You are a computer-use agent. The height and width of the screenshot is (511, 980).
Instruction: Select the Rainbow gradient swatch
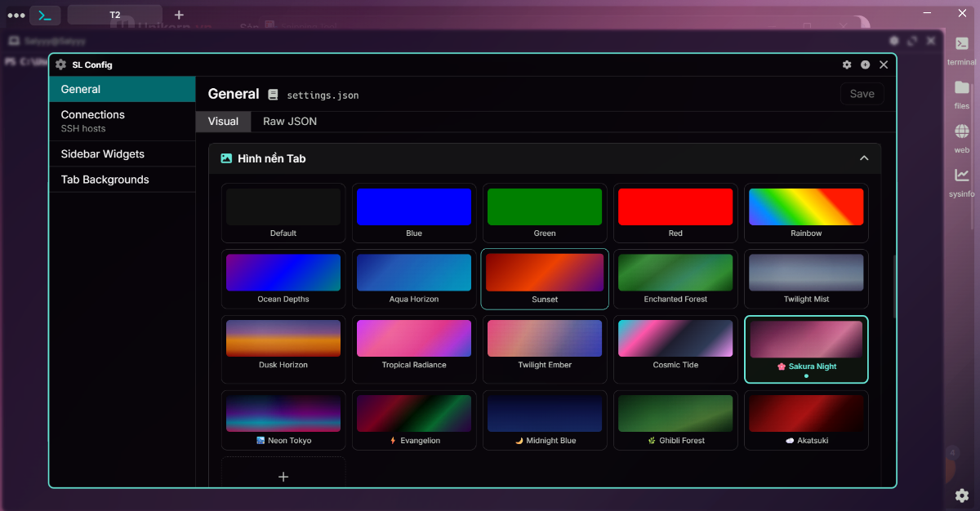point(805,207)
